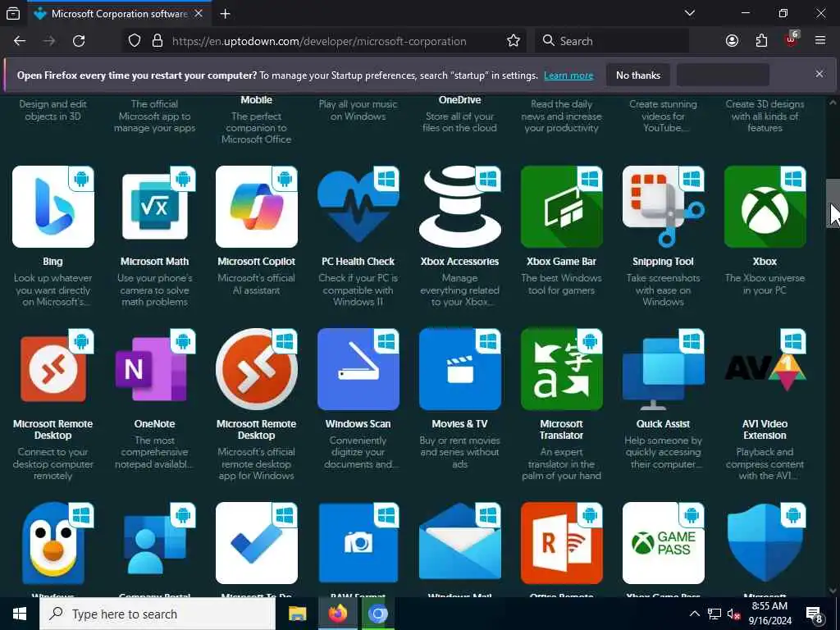This screenshot has height=630, width=840.
Task: Dismiss the startup notification bar
Action: click(819, 74)
